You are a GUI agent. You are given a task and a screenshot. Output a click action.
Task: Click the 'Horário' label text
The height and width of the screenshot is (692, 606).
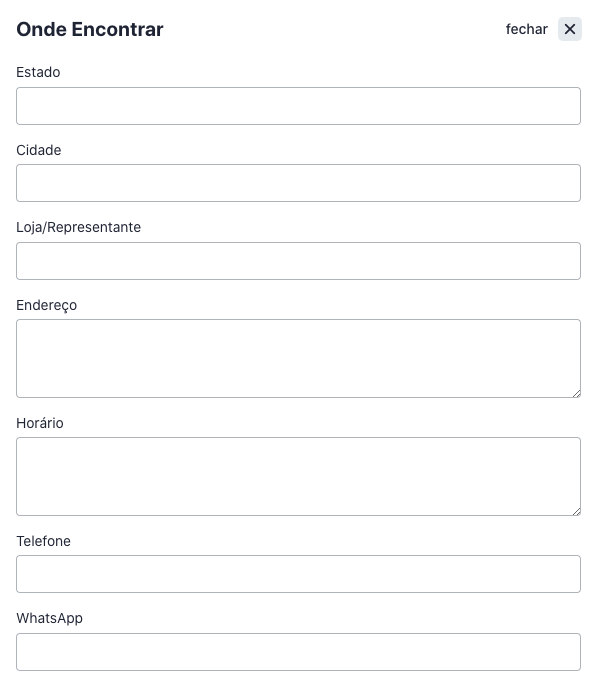[x=40, y=423]
